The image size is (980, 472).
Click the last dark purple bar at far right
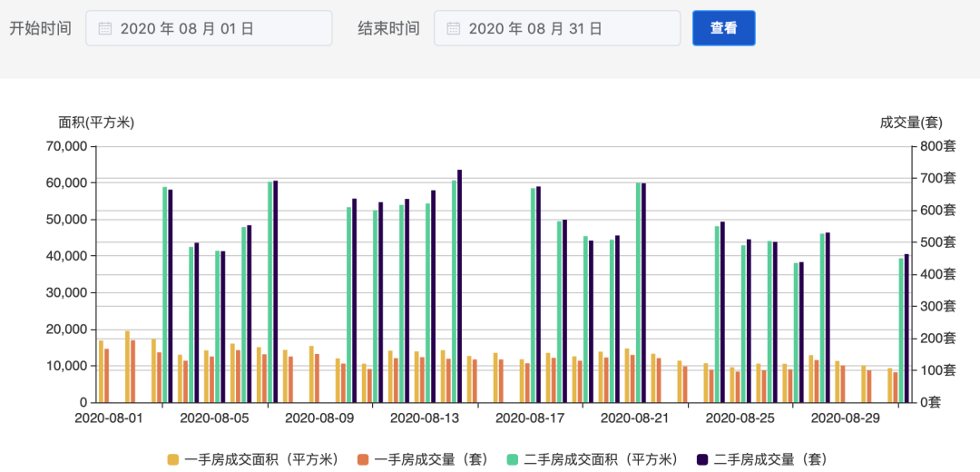pyautogui.click(x=906, y=328)
